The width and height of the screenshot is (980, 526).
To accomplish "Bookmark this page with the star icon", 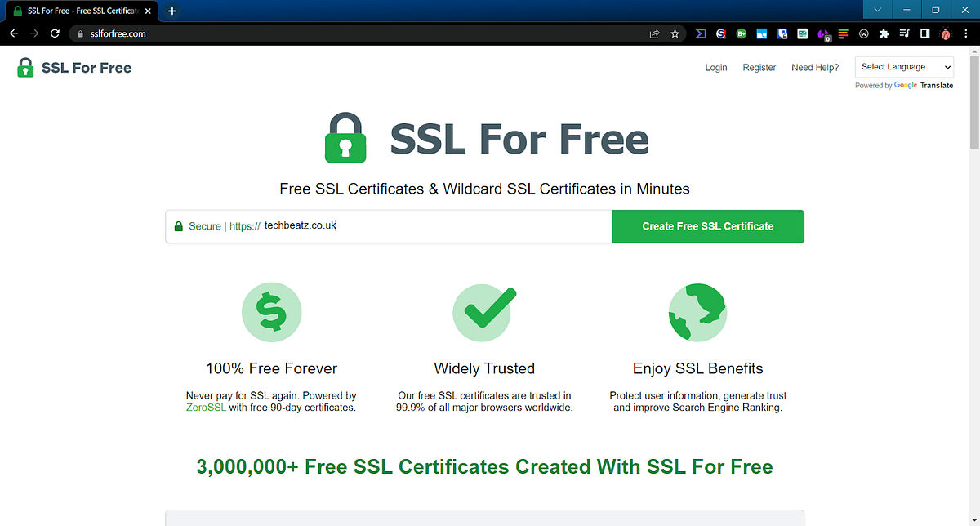I will pos(675,33).
